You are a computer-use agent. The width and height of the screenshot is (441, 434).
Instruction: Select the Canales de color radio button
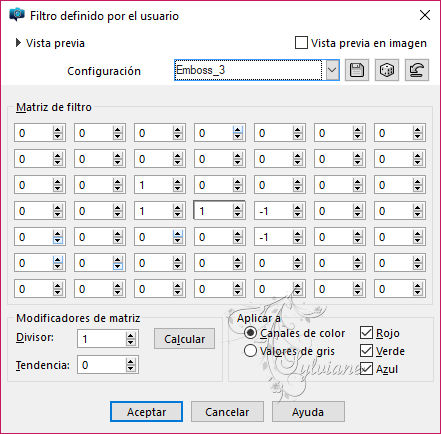(x=250, y=333)
